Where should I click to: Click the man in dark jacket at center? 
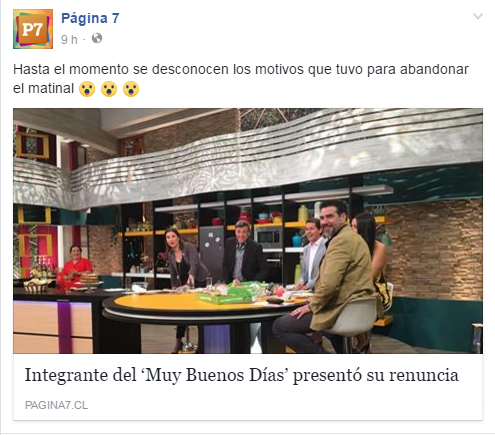244,252
